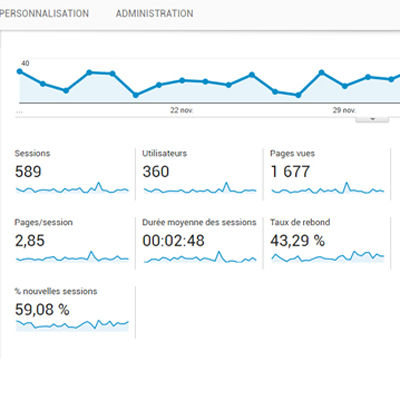Select the Utilisateurs metric tile
The height and width of the screenshot is (400, 400).
[x=199, y=174]
